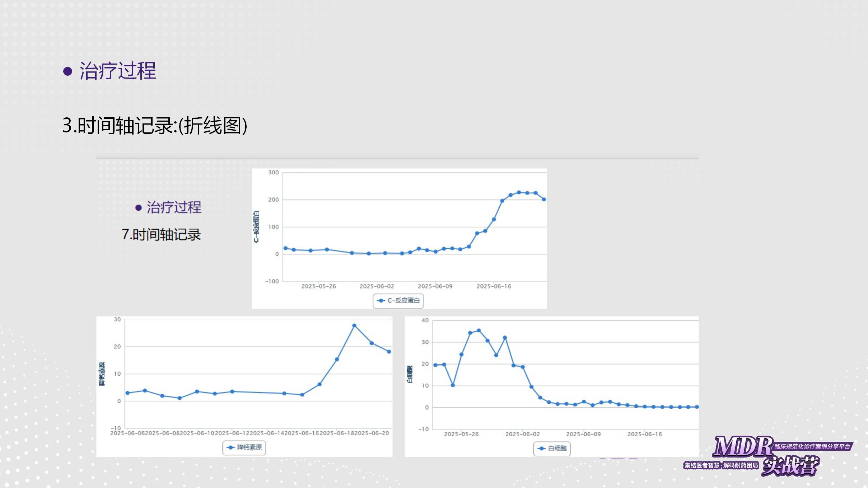Click the 降钙素原 legend marker icon
Screen dimensions: 868x488
tap(231, 448)
